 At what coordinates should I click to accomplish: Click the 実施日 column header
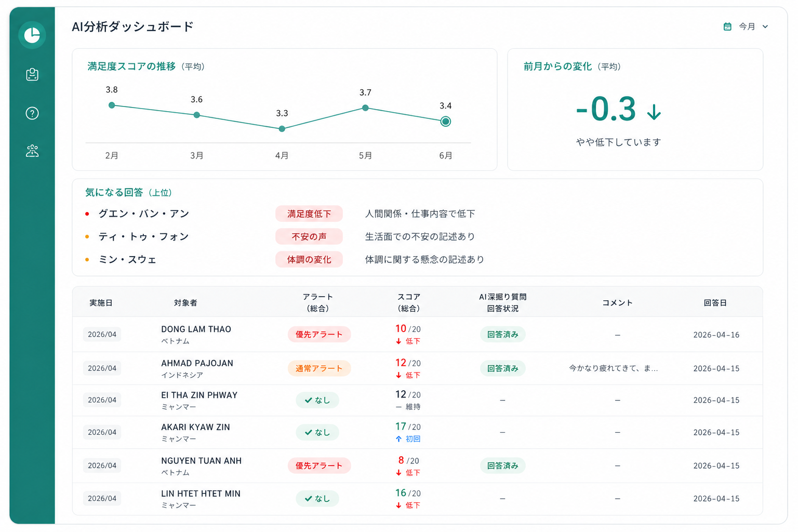click(101, 302)
